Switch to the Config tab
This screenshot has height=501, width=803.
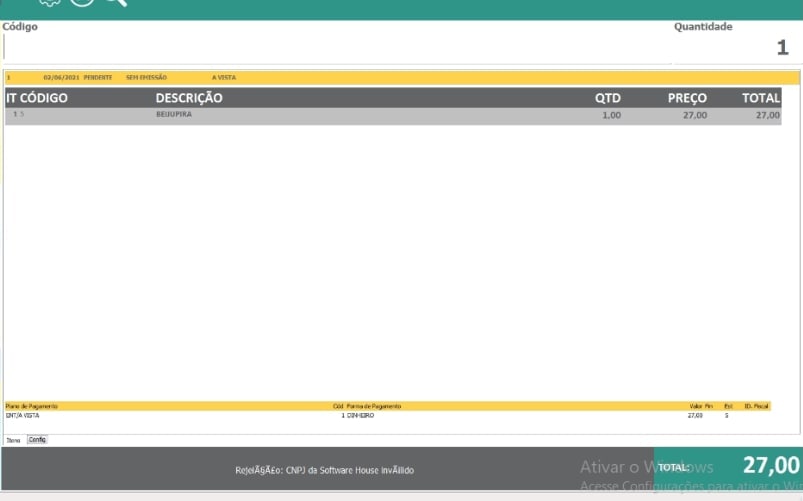(37, 440)
